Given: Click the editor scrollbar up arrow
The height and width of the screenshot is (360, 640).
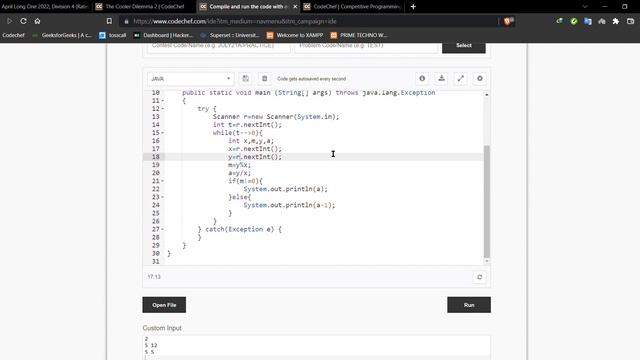Looking at the screenshot, I should pyautogui.click(x=487, y=95).
